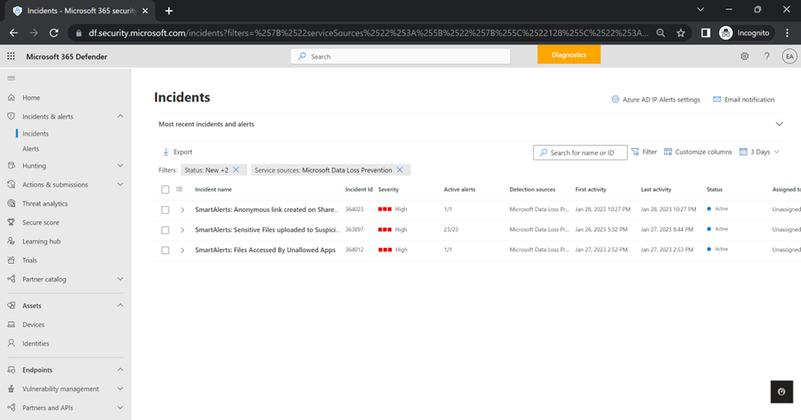Collapse the navigation hamburger menu
Viewport: 801px width, 420px height.
point(11,78)
